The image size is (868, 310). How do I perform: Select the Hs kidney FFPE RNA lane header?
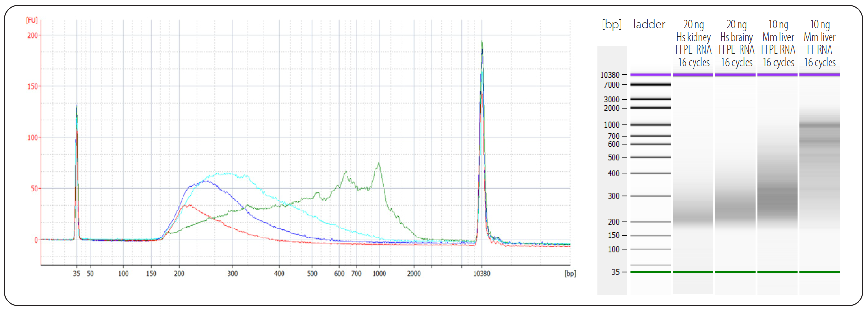click(x=693, y=44)
